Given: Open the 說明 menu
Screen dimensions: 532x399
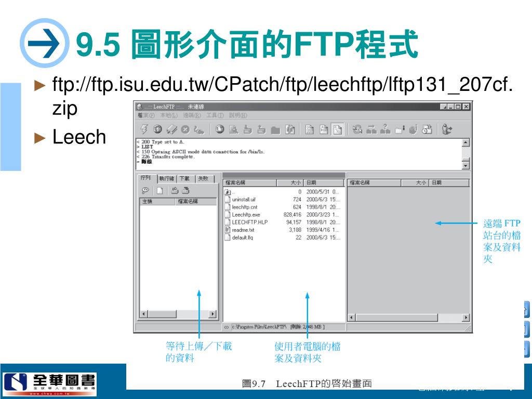Looking at the screenshot, I should click(x=238, y=115).
